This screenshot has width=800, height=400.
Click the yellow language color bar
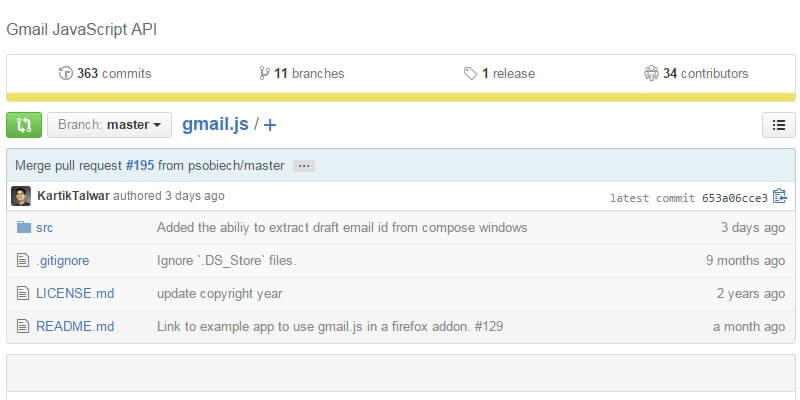tap(400, 97)
